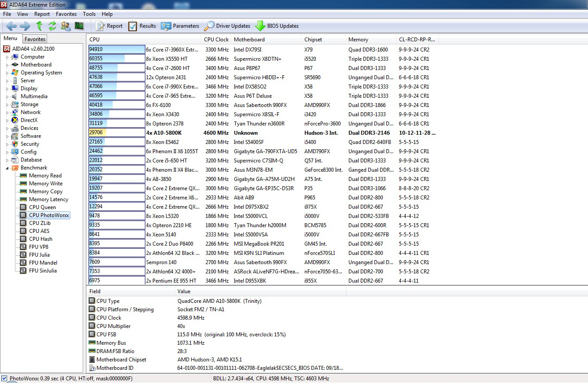Sort by the CL-RCD-RP-R column header

(x=417, y=40)
